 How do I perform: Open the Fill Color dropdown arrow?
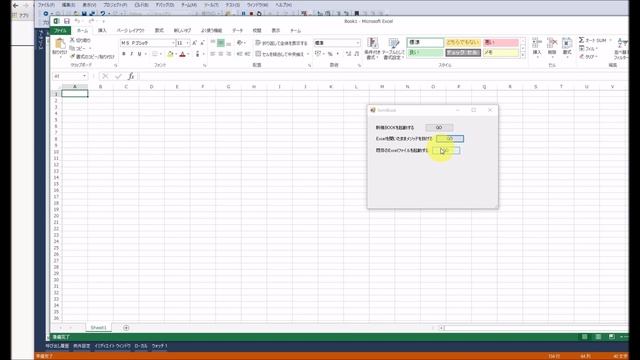[x=176, y=54]
